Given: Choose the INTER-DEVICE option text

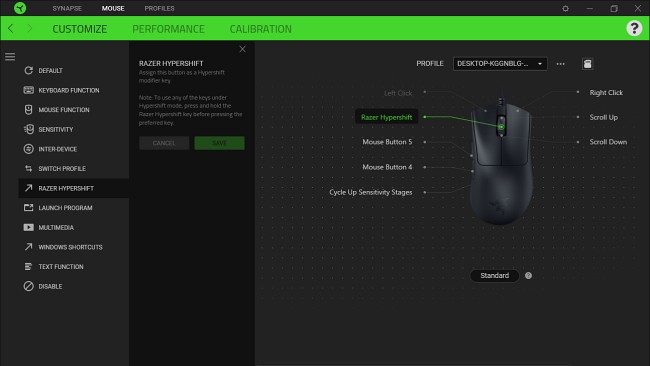Looking at the screenshot, I should click(x=58, y=149).
